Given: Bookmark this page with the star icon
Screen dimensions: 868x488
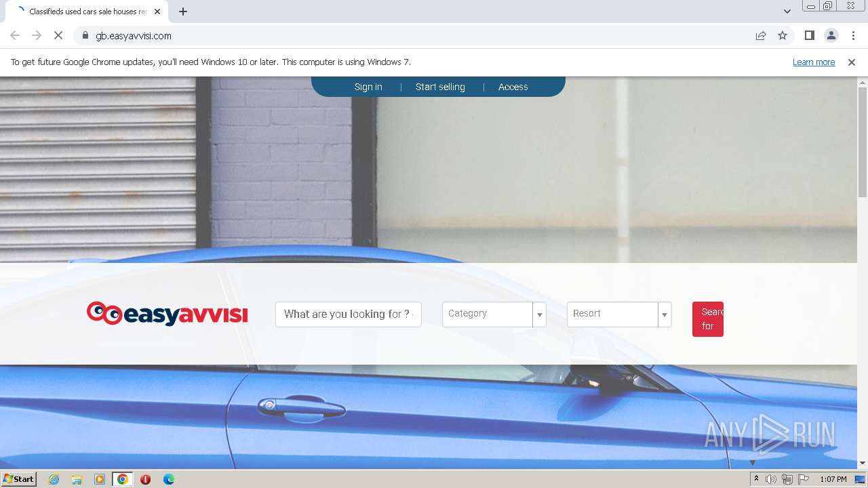Looking at the screenshot, I should (x=783, y=36).
